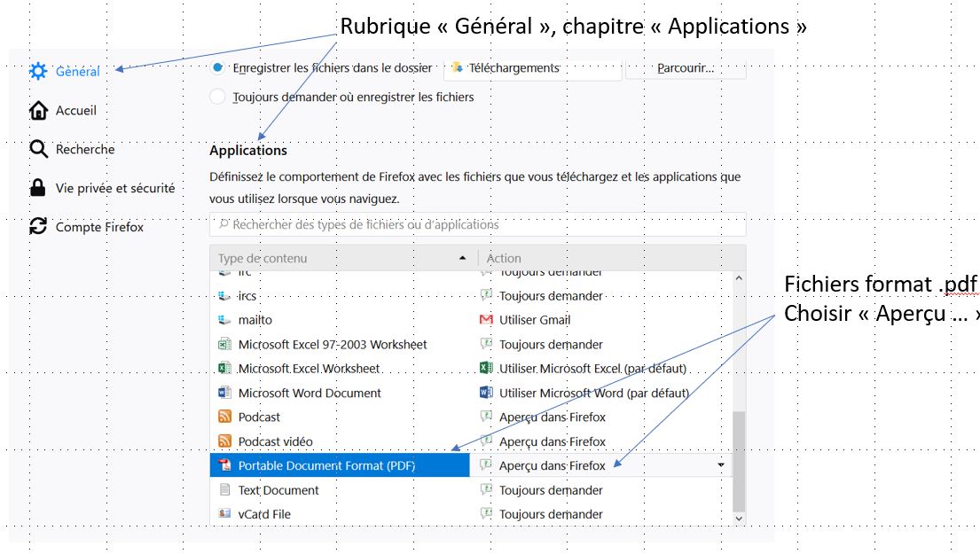Click Utiliser Microsoft Word (par défaut) action

593,393
